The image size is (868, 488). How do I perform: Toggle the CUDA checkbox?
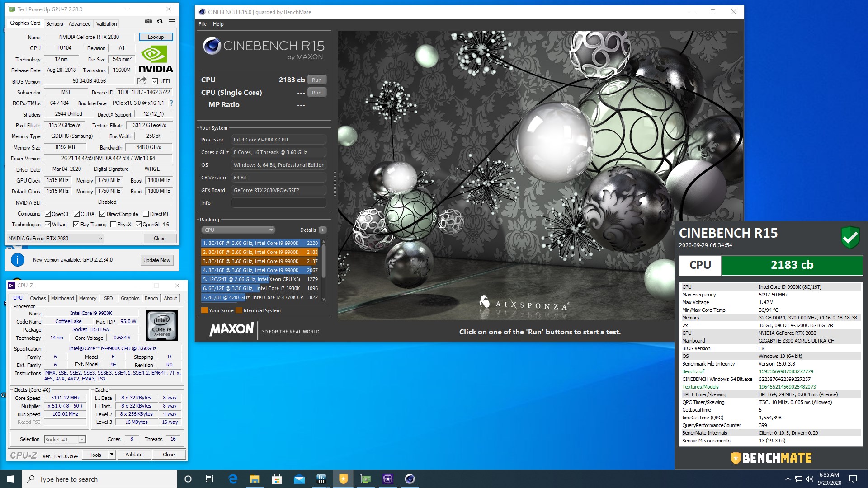(x=76, y=214)
